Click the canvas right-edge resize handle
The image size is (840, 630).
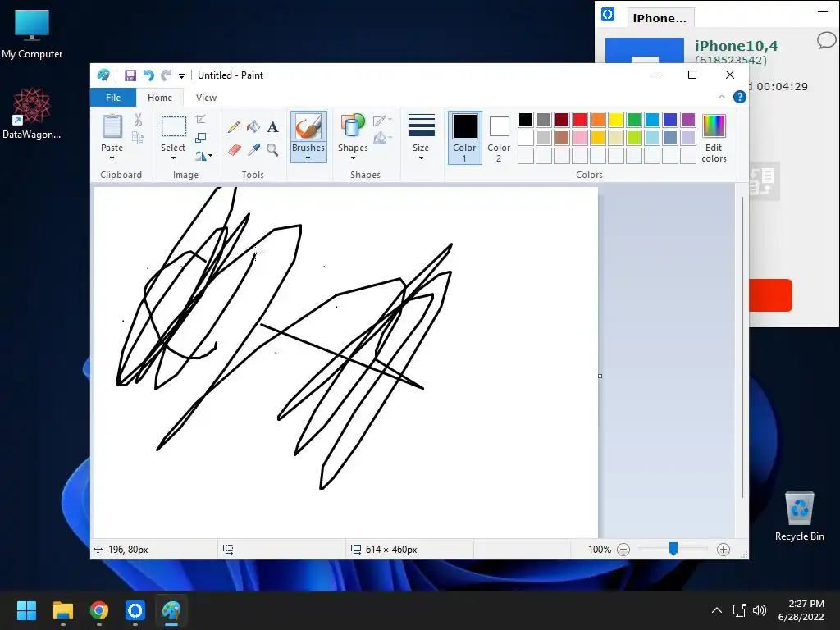(x=600, y=376)
